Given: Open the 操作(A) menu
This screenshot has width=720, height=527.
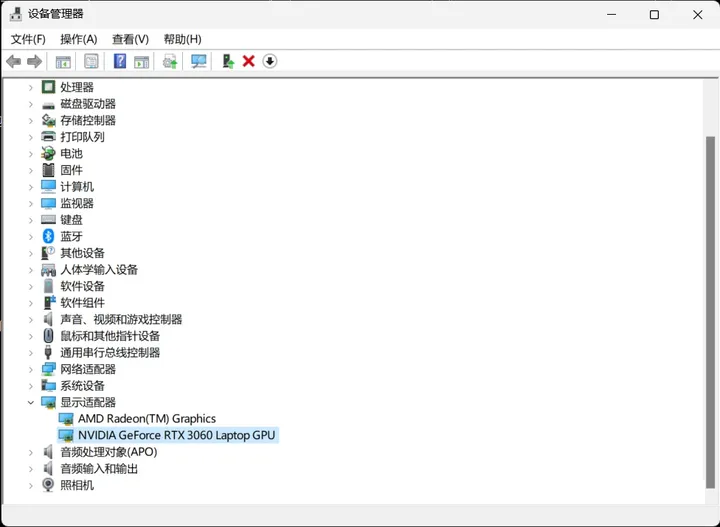Looking at the screenshot, I should pyautogui.click(x=79, y=39).
